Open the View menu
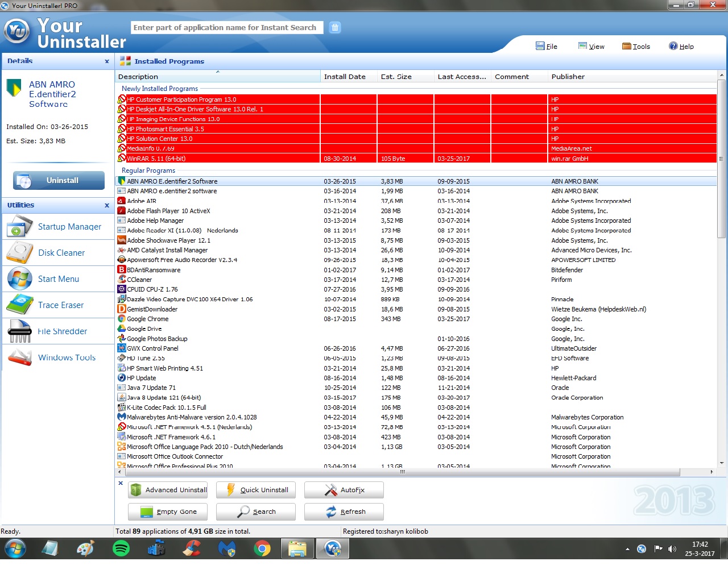This screenshot has height=582, width=728. (591, 47)
